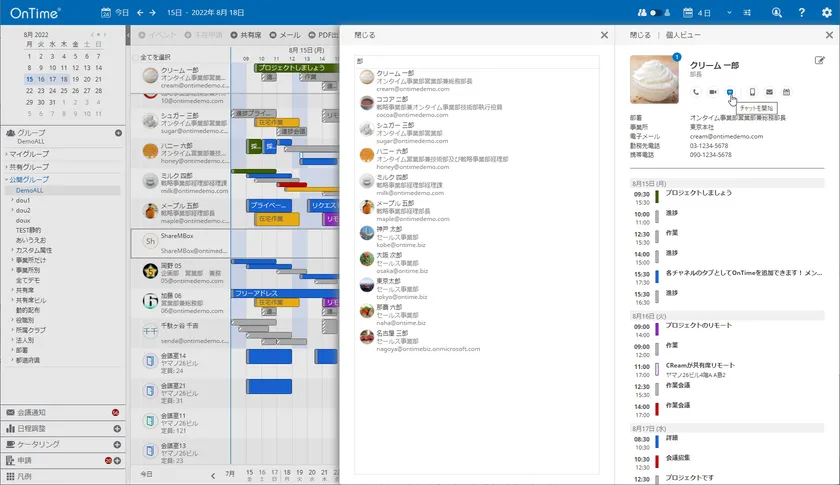This screenshot has height=485, width=840.
Task: Go to the next period with the right arrow
Action: [x=153, y=12]
